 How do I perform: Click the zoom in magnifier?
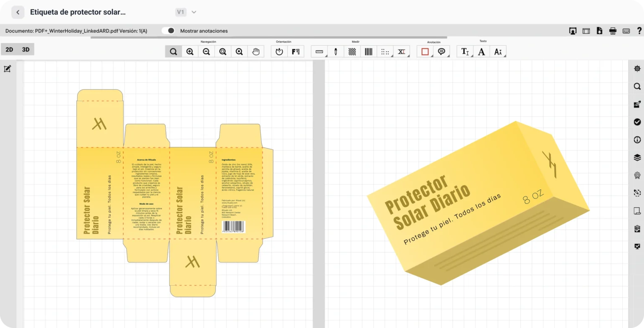click(x=190, y=52)
